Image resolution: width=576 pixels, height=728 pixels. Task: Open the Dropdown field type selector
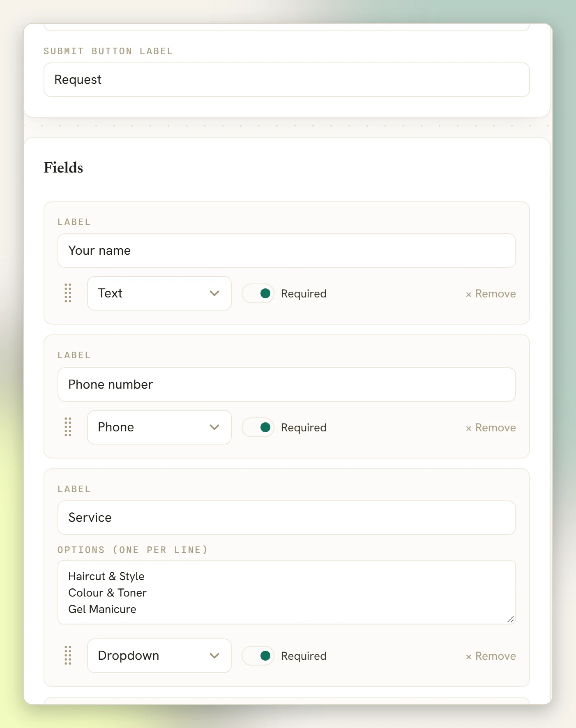tap(159, 656)
